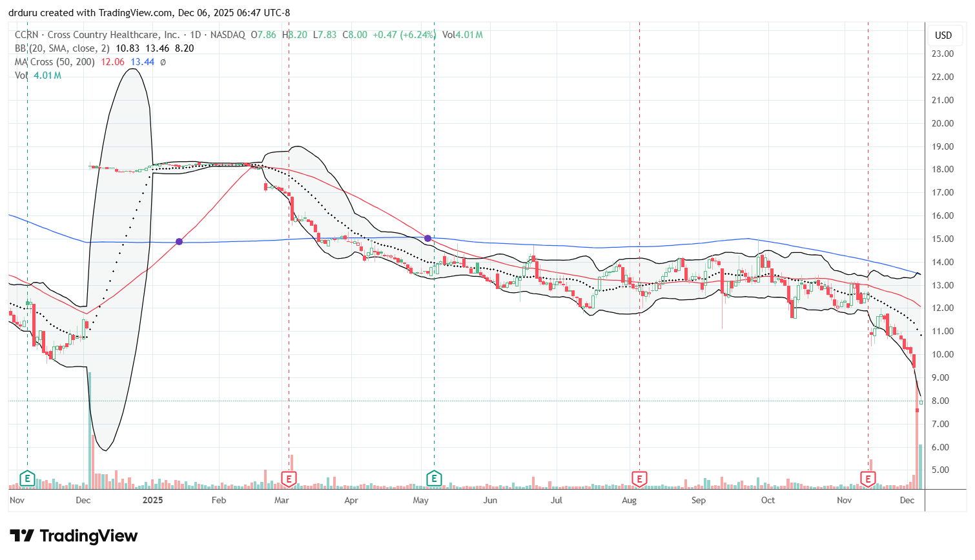Click the purple MA cross dot in January
Screen dimensions: 975x560
pos(180,242)
